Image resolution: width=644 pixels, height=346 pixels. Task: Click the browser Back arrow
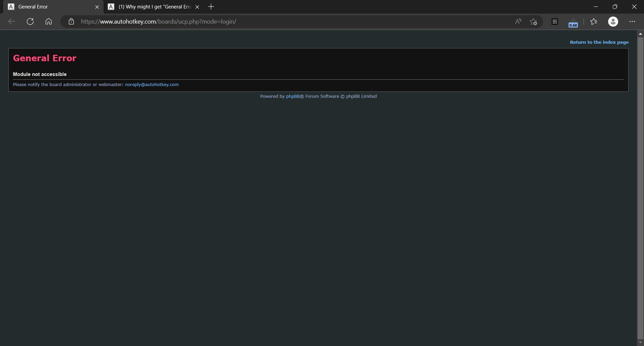(x=12, y=22)
